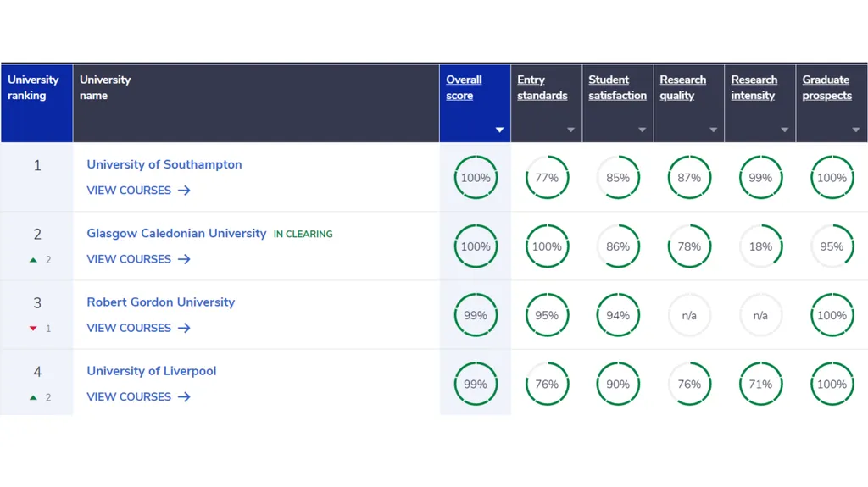Click Robert Gordon overall score 99% circle
Image resolution: width=868 pixels, height=487 pixels.
pos(476,315)
